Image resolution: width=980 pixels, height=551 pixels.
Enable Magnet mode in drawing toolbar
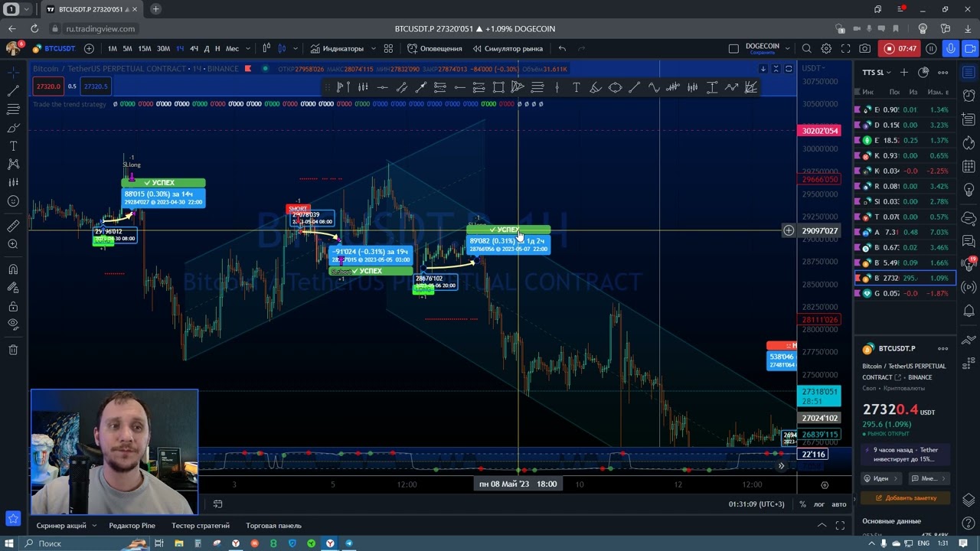[13, 269]
